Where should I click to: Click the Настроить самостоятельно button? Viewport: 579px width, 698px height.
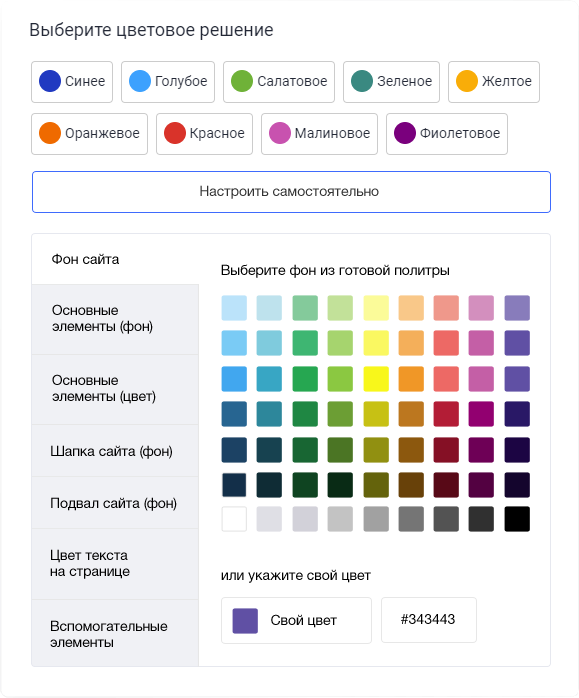pyautogui.click(x=291, y=192)
